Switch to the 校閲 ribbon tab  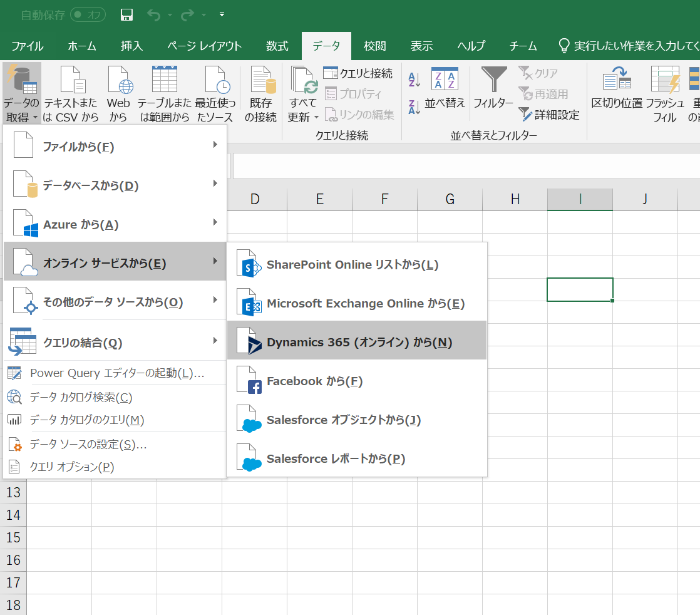(x=374, y=46)
